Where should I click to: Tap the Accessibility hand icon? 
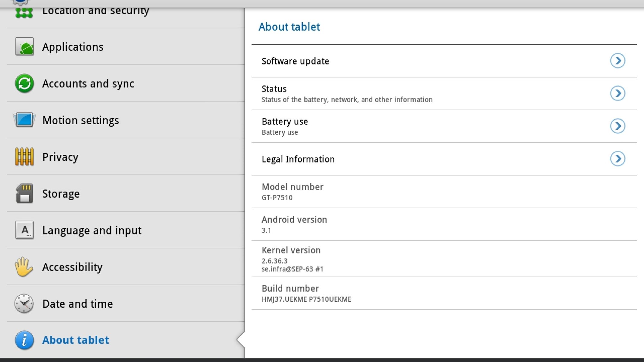point(24,267)
